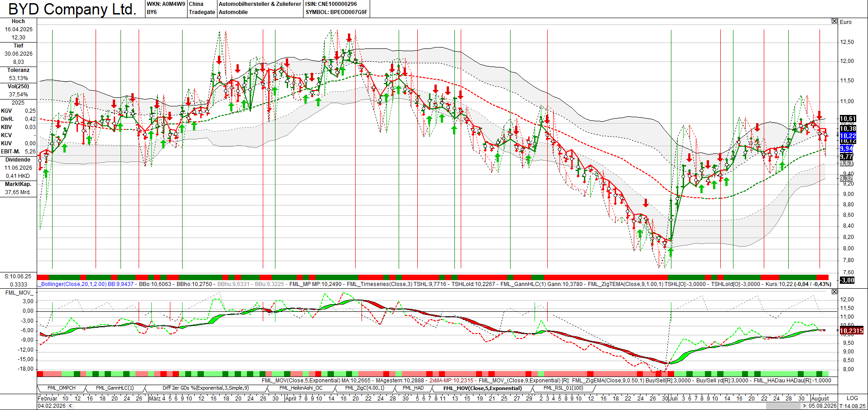Click the blue 10,22 price marker
Screen dimensions: 868x410
pos(847,136)
